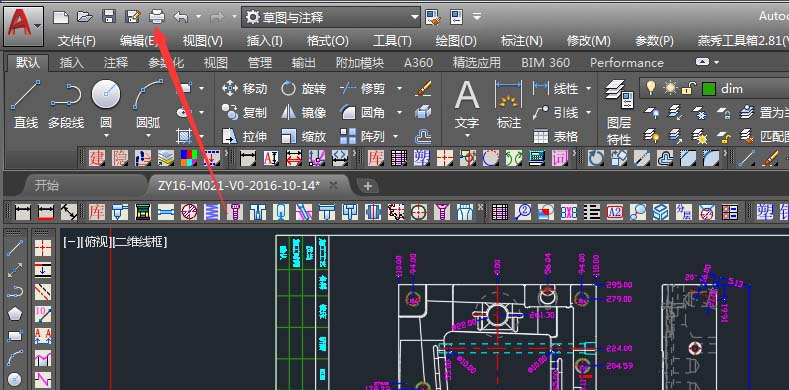Toggle dim layer freeze sun icon
Viewport: 789px width, 390px height.
(670, 89)
